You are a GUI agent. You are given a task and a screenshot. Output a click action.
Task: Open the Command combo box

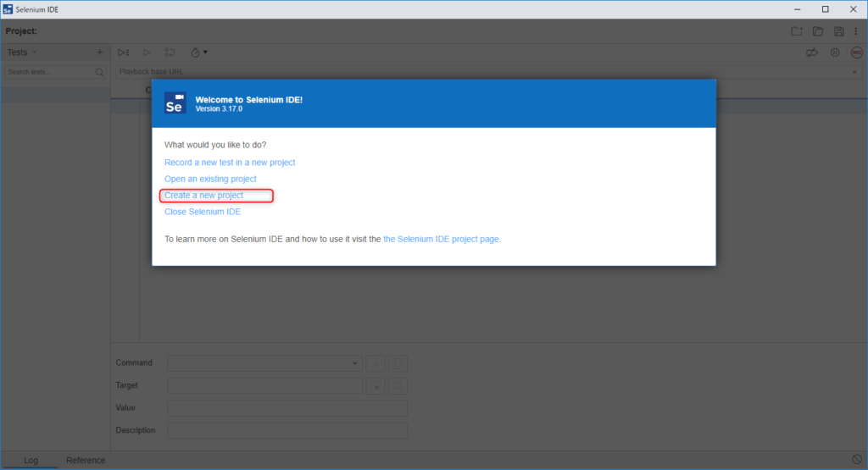[x=264, y=363]
